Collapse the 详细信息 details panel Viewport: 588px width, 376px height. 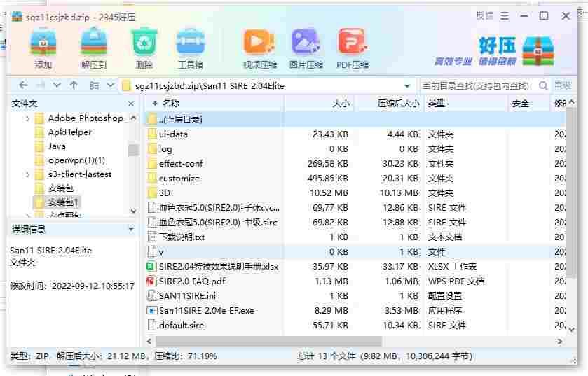(131, 229)
